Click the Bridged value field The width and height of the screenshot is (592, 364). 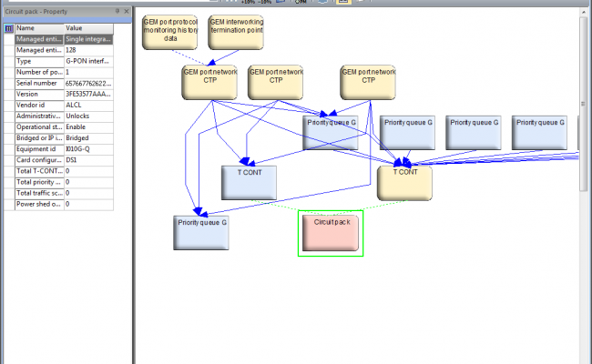(87, 137)
